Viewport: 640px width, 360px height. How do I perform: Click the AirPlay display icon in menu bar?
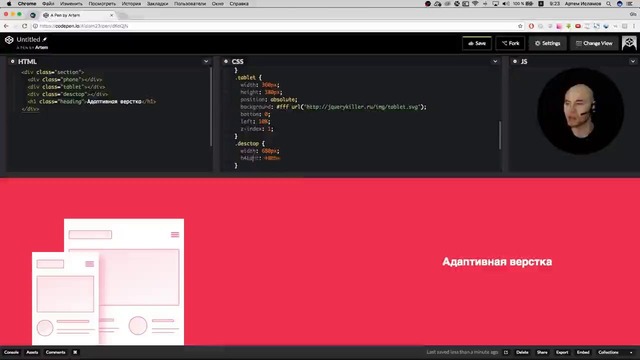point(495,4)
